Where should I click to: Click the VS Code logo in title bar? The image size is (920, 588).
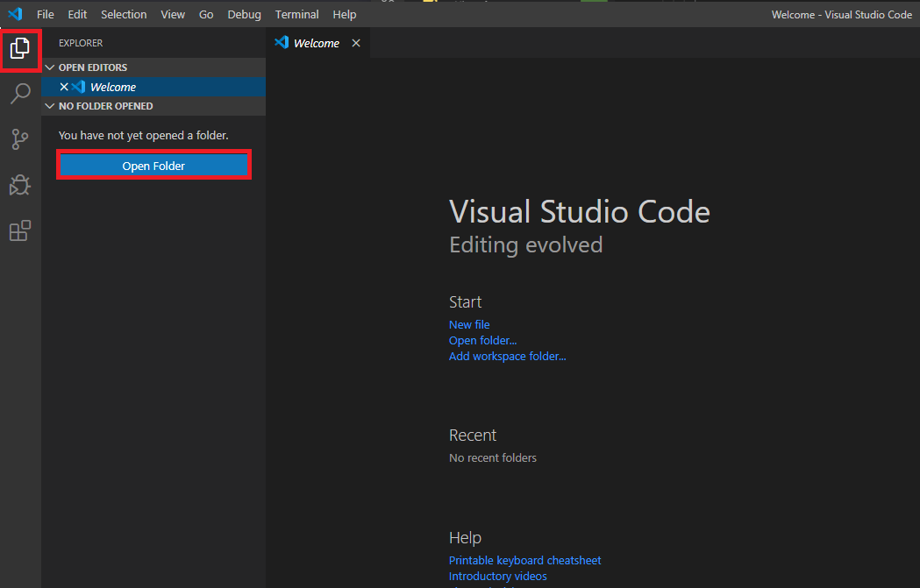pos(15,14)
